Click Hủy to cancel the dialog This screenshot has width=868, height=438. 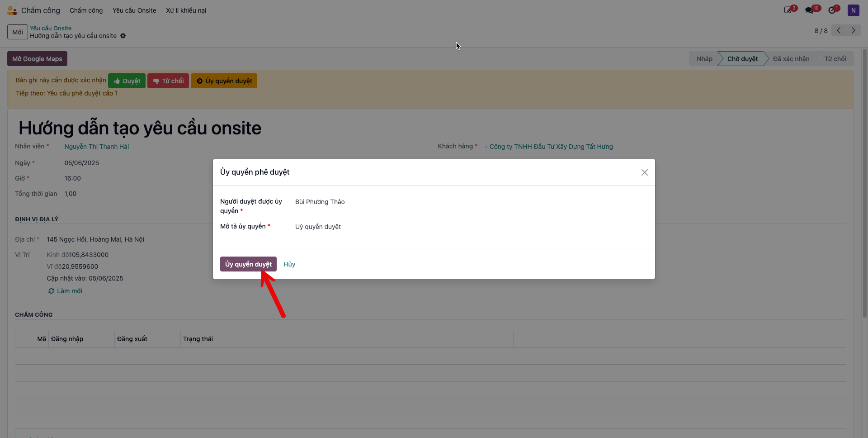click(x=289, y=264)
